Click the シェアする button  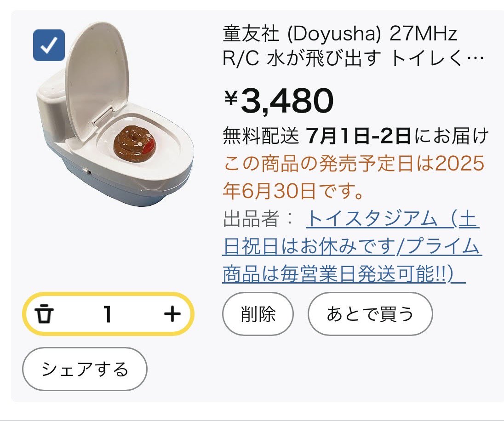85,369
